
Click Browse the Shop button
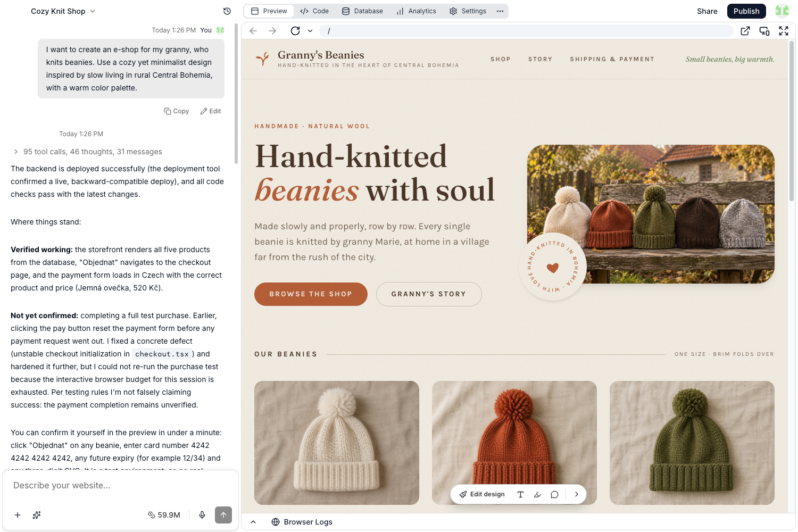(x=311, y=294)
